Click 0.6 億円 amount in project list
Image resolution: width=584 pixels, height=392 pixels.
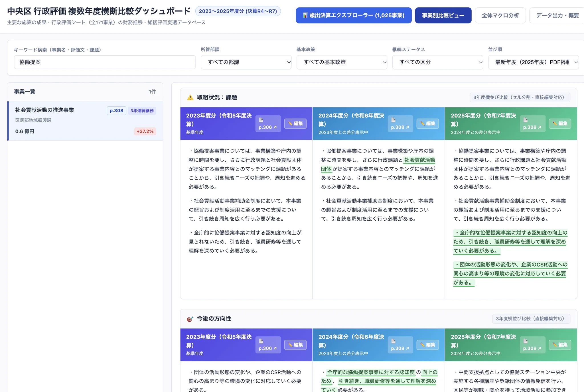coord(25,131)
